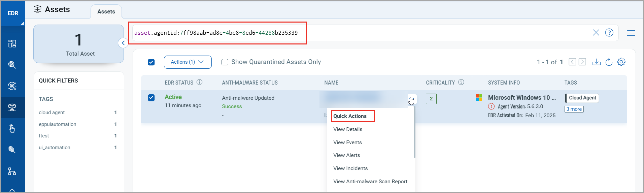
Task: Click the Active EDR status text
Action: [x=173, y=97]
